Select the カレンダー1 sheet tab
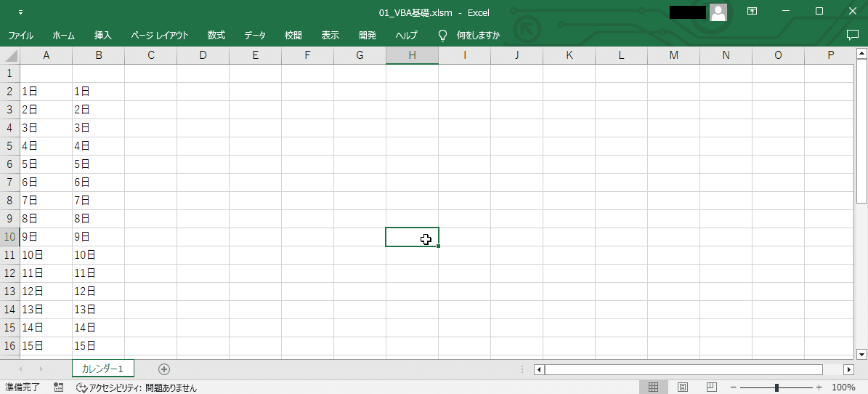This screenshot has width=868, height=394. [102, 369]
